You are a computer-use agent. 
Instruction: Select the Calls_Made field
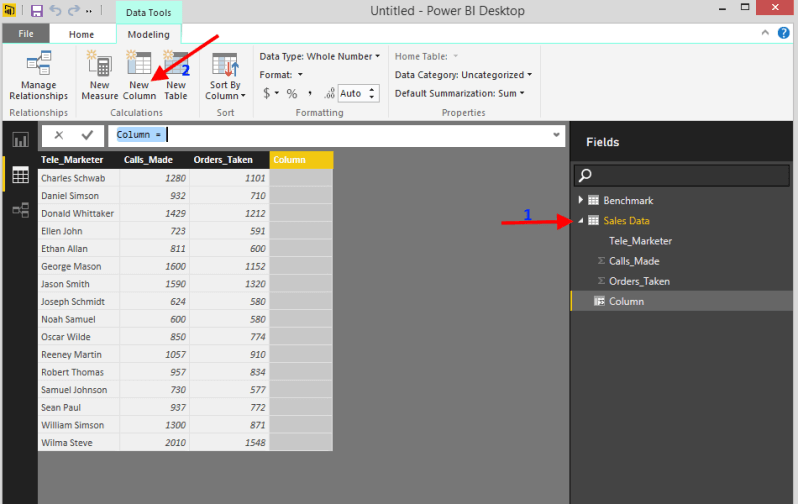[x=634, y=261]
